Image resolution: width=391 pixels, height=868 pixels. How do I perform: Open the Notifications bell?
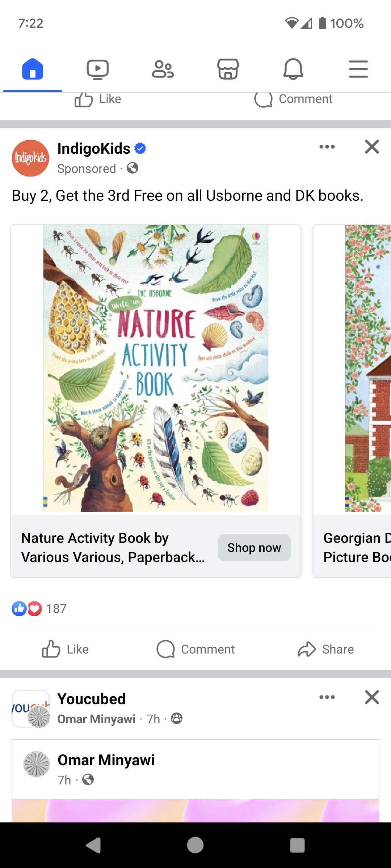click(293, 69)
